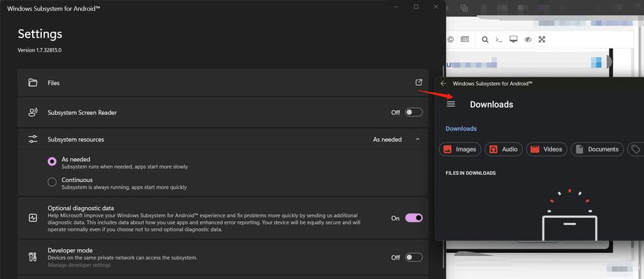Click the copyright-style C icon in background toolbar
This screenshot has height=279, width=644.
[x=450, y=40]
